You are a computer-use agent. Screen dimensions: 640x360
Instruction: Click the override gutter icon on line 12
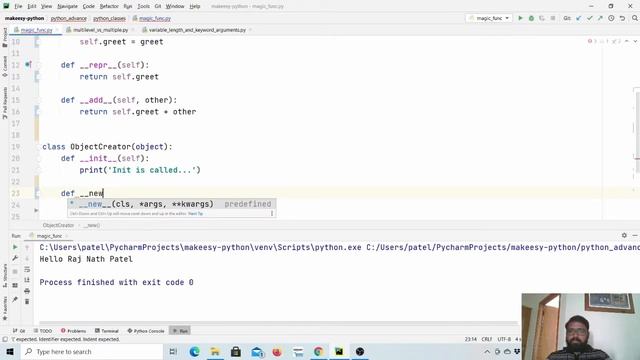[x=28, y=64]
